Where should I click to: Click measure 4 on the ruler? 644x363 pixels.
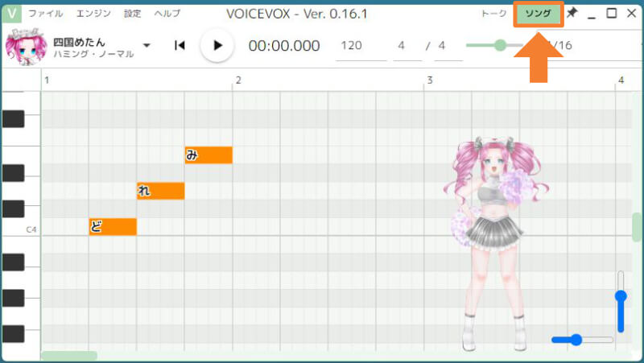pos(621,80)
